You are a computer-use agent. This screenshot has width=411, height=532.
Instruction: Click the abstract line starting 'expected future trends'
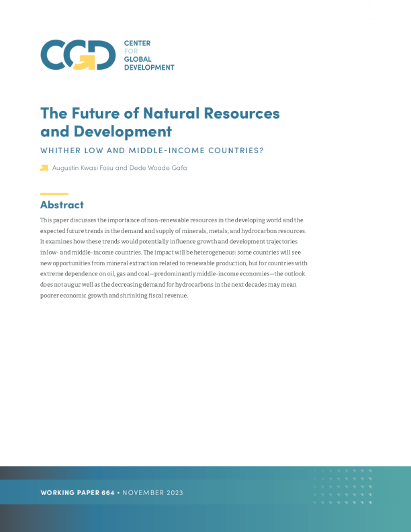[173, 231]
